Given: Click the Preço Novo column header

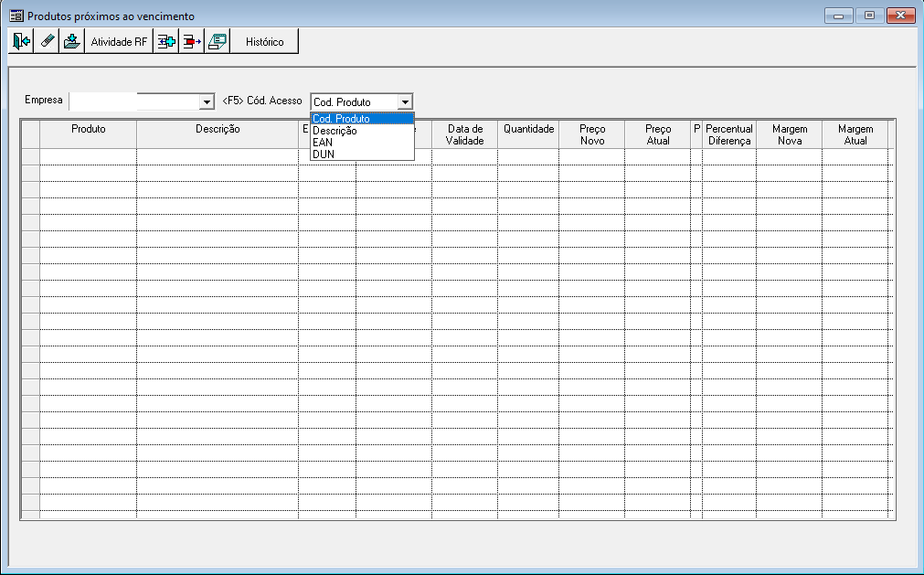Looking at the screenshot, I should [592, 134].
